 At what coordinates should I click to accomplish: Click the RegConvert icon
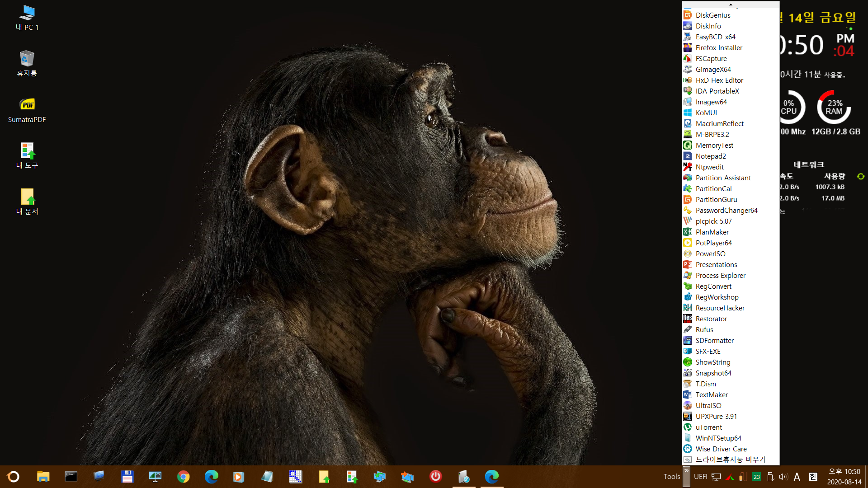tap(688, 286)
